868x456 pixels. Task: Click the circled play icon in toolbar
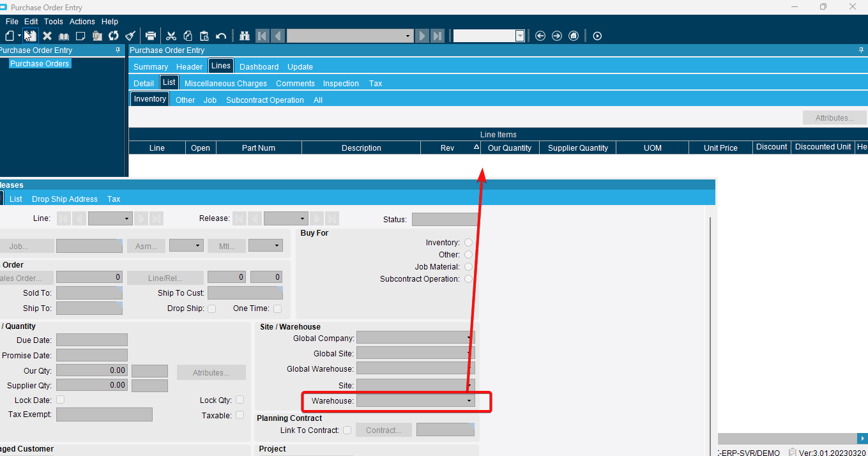(597, 36)
